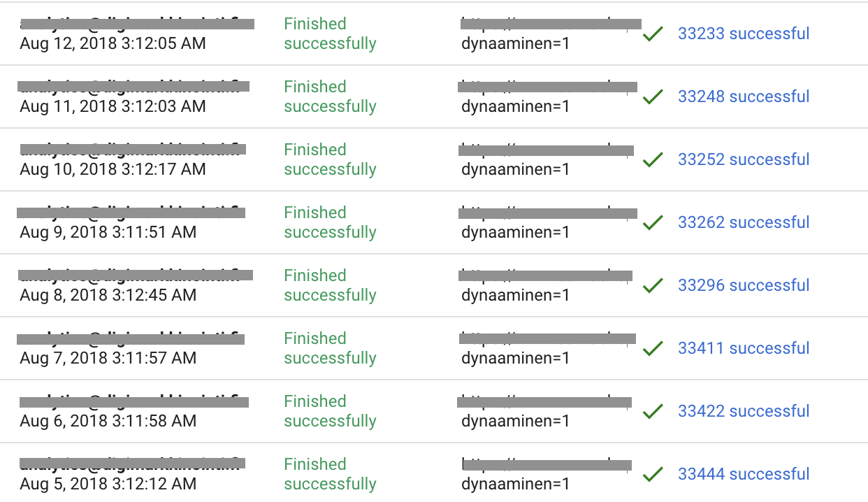Screen dimensions: 868x502
Task: Select the Aug 12, 2018 3:12:05 AM run
Action: click(113, 43)
